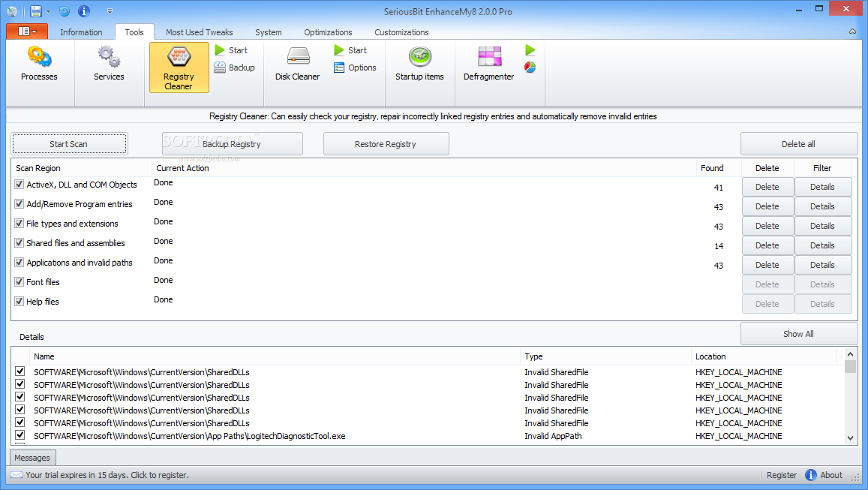Viewport: 868px width, 490px height.
Task: Click the green Defragmenter start arrow
Action: point(530,50)
